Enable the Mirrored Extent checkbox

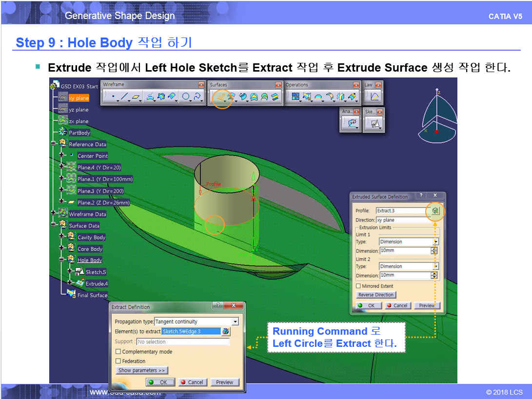359,286
